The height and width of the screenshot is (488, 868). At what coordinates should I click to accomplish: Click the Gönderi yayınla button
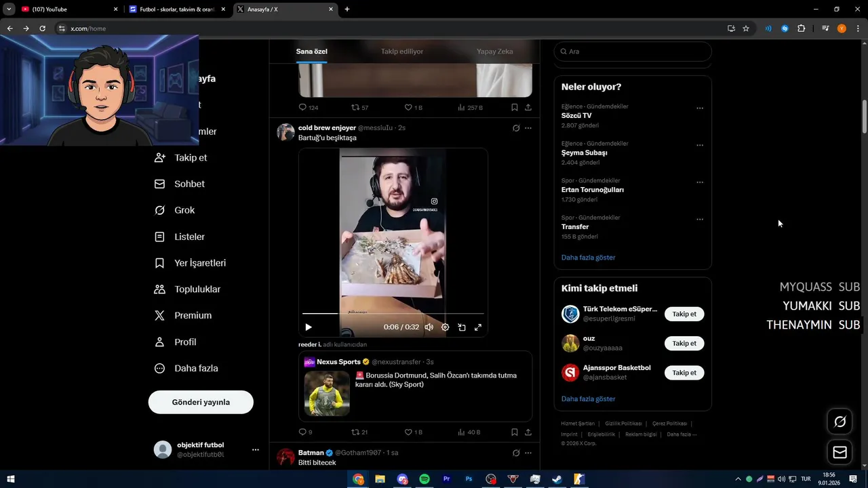[201, 402]
